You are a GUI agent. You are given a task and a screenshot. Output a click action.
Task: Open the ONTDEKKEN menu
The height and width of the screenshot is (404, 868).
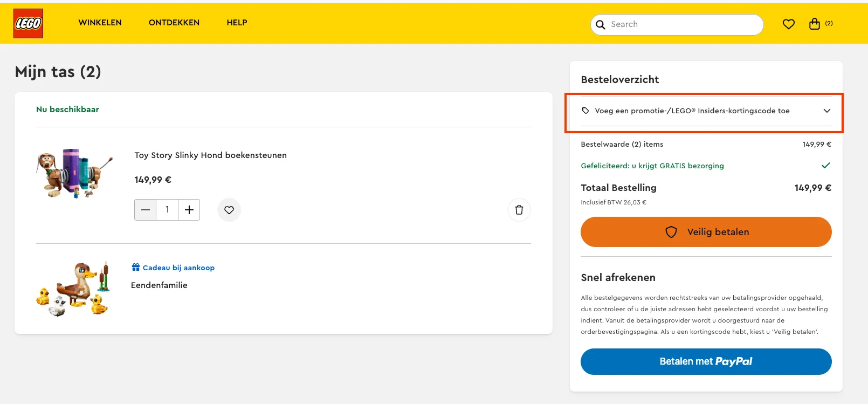click(x=174, y=23)
